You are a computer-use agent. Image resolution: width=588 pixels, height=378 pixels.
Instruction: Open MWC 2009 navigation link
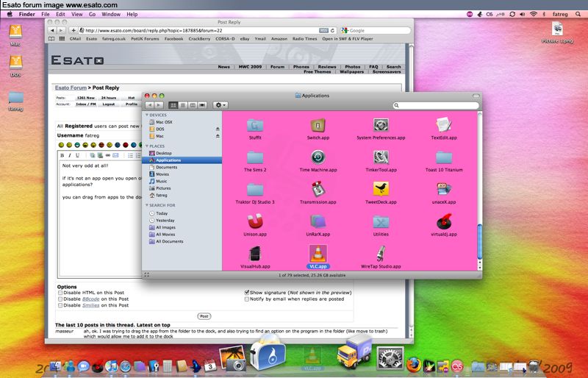[x=250, y=66]
